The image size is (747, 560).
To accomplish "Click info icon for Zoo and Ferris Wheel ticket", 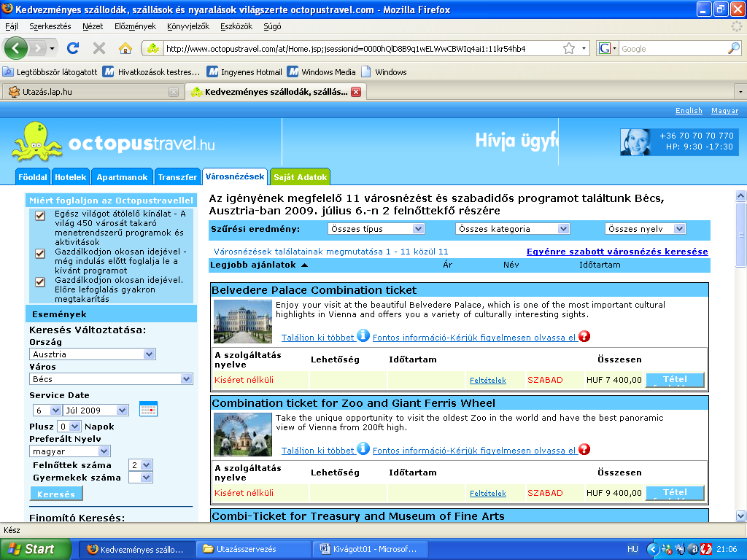I will pyautogui.click(x=363, y=448).
